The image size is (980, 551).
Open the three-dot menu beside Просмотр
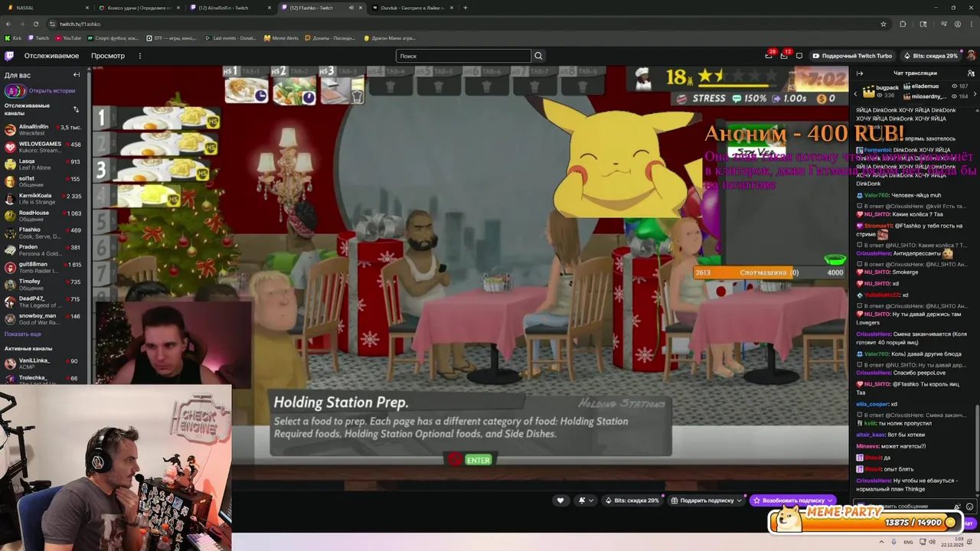pyautogui.click(x=139, y=56)
